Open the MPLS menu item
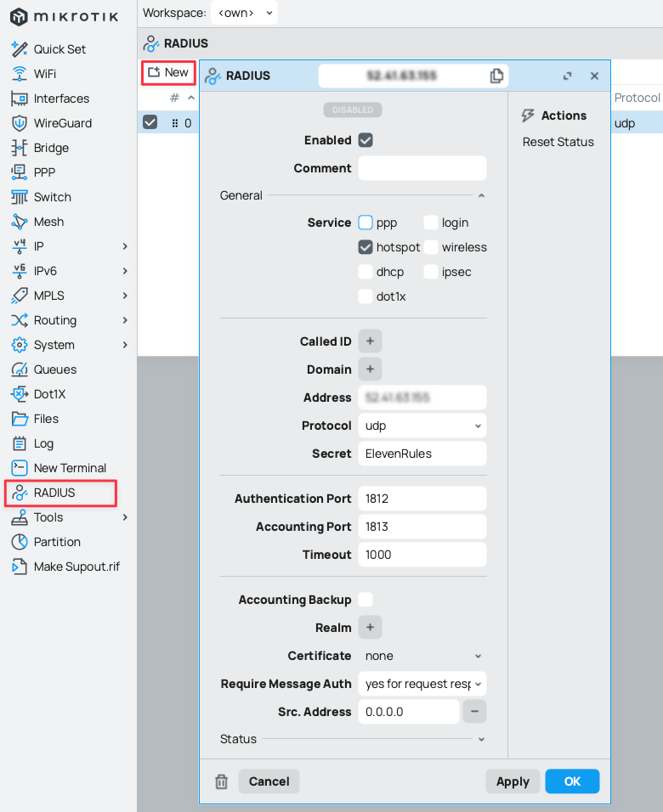Viewport: 663px width, 812px height. pos(70,296)
